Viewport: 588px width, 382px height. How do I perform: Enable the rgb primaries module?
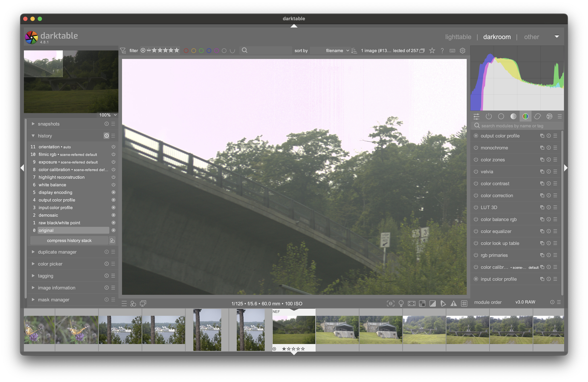(476, 255)
